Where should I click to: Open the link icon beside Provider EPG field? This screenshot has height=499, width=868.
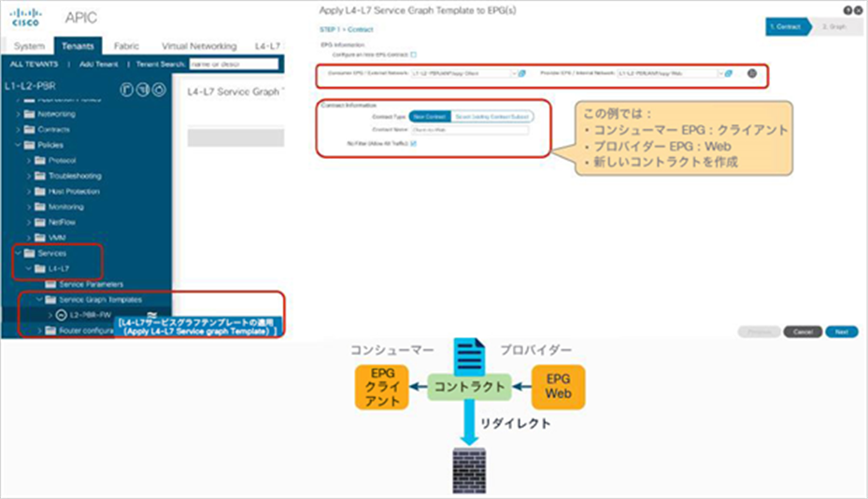click(x=729, y=73)
